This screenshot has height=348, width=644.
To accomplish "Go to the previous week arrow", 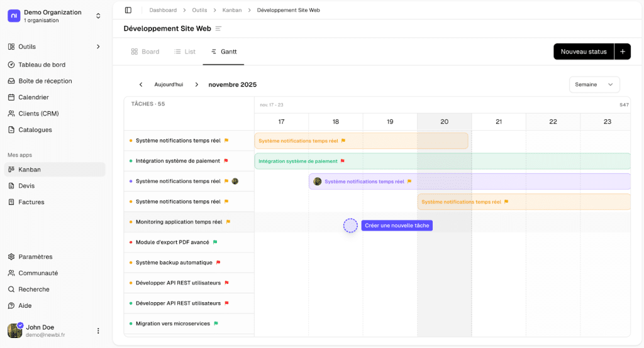I will point(141,85).
